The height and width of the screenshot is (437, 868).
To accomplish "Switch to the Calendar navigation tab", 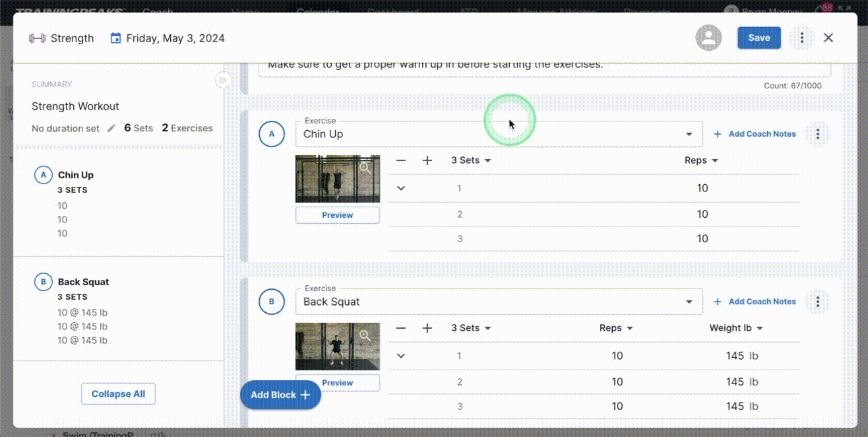I will (317, 11).
